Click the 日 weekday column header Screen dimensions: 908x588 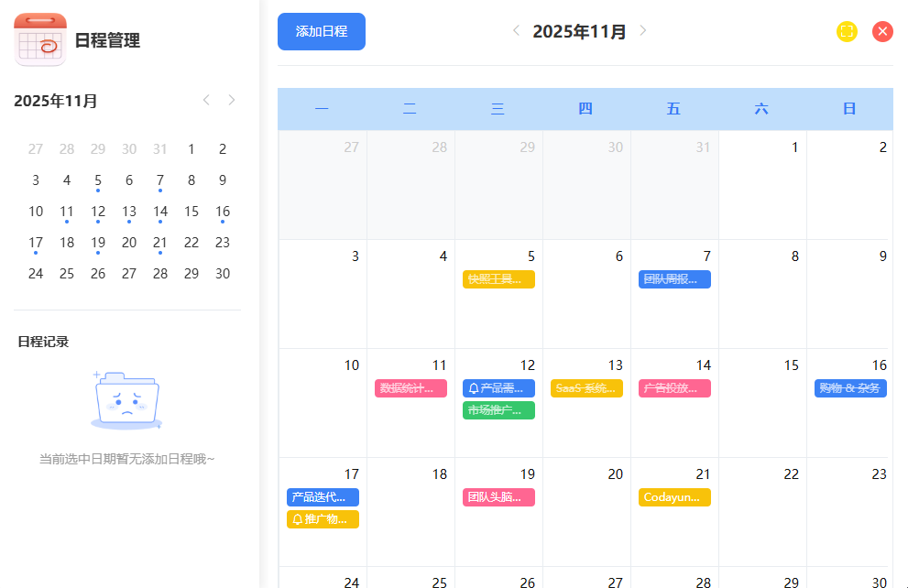[x=849, y=109]
